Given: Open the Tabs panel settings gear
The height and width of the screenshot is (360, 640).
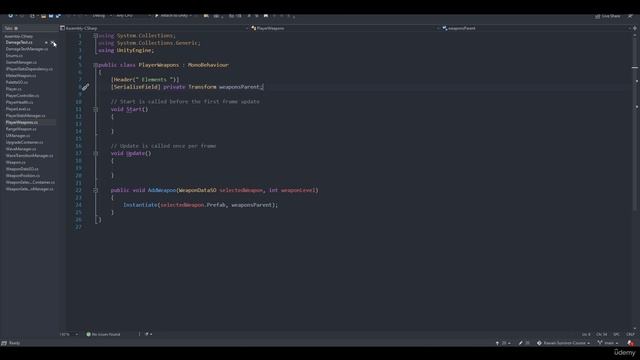Looking at the screenshot, I should pos(16,28).
